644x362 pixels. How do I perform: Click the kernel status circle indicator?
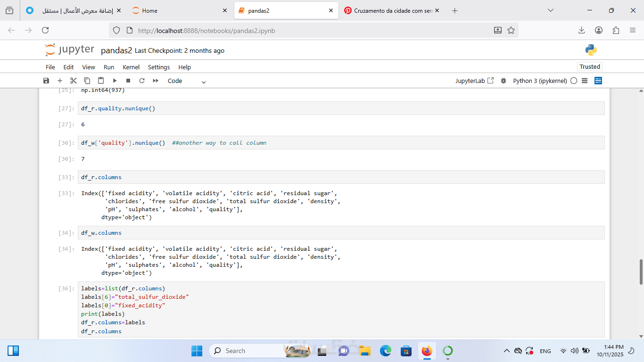tap(574, 81)
